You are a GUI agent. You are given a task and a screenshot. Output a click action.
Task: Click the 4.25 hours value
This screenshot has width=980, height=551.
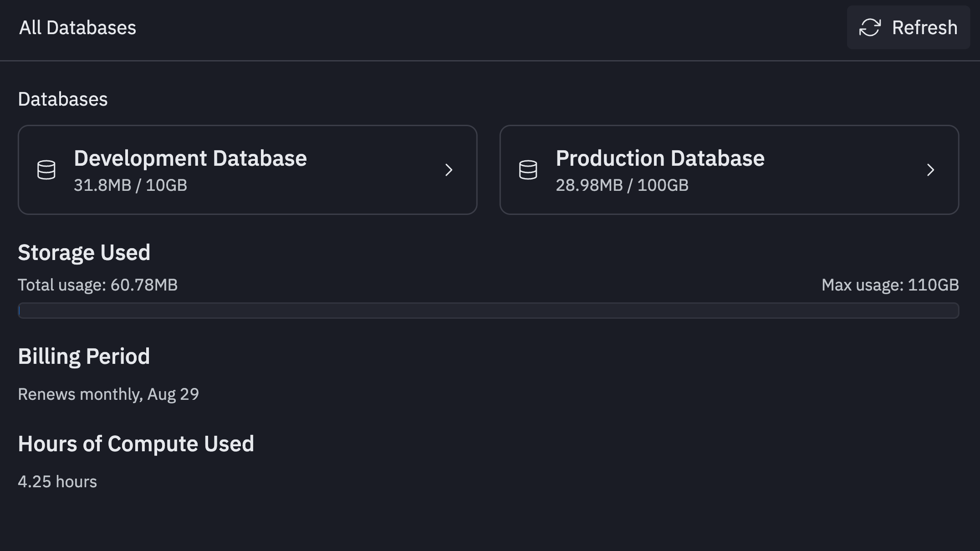(57, 481)
